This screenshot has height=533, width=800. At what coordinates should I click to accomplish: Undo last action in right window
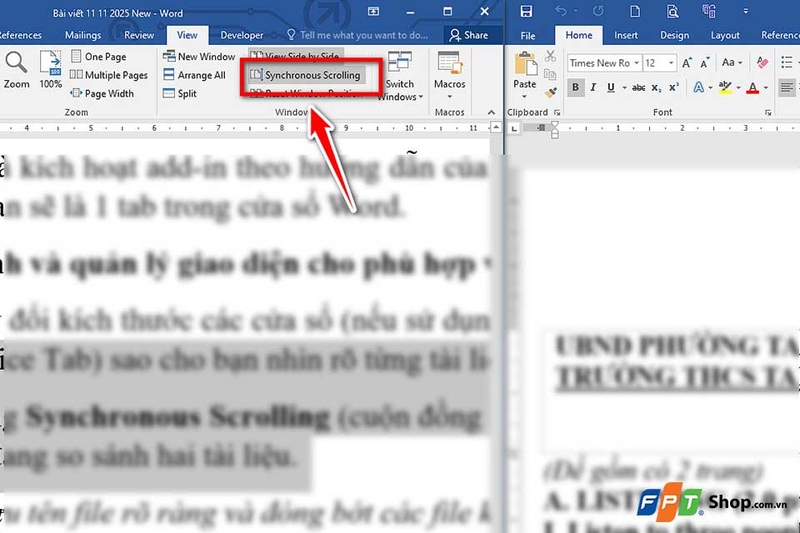(x=561, y=11)
